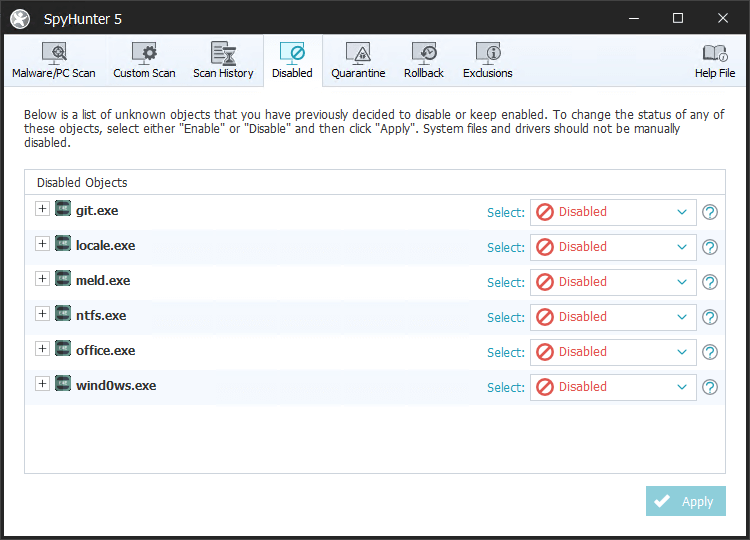Open the Scan History section

(x=223, y=61)
